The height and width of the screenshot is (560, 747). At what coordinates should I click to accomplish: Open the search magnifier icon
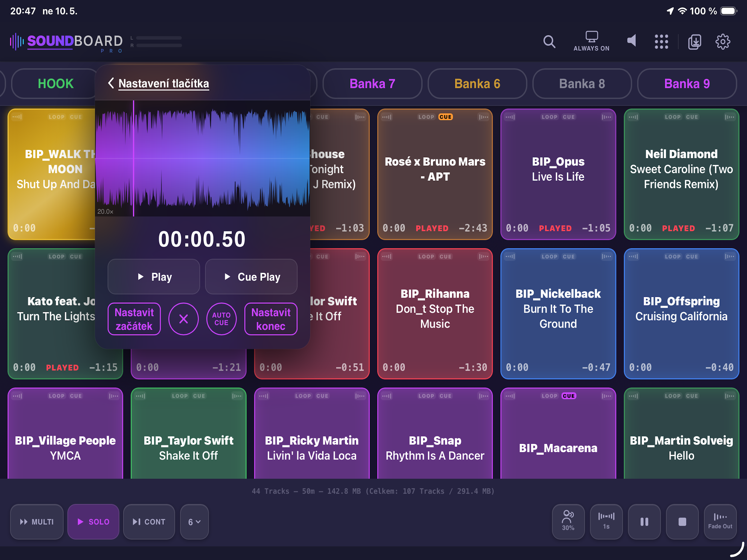point(549,42)
